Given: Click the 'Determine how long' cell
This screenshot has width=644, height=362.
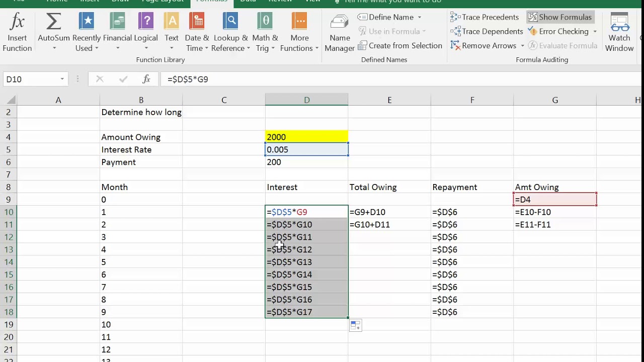Looking at the screenshot, I should pyautogui.click(x=141, y=112).
